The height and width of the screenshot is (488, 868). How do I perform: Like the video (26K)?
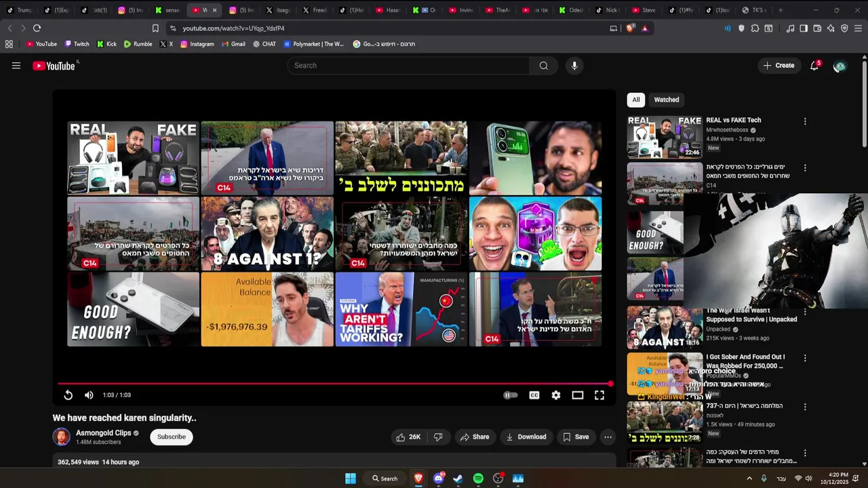pyautogui.click(x=408, y=437)
